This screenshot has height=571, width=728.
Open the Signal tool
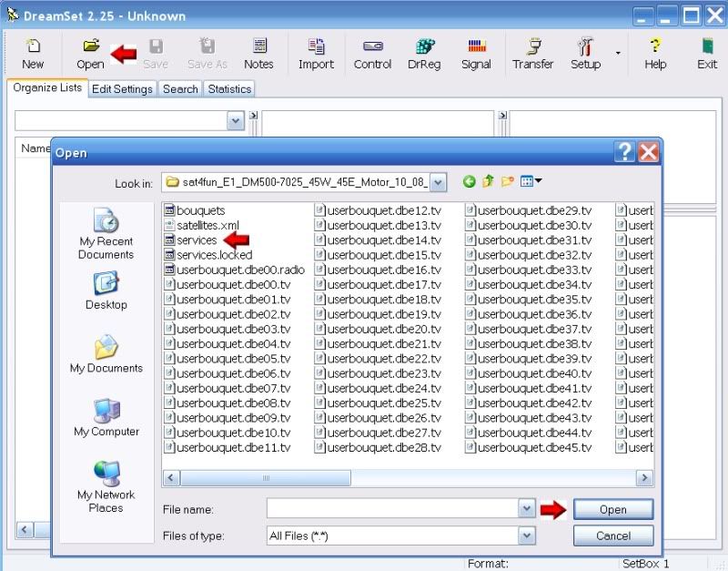[476, 54]
